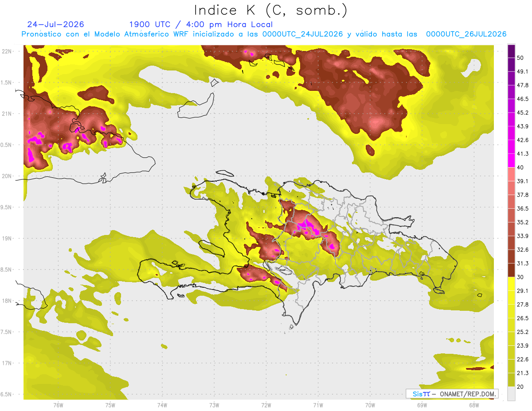532x411 pixels.
Task: Click the "22.6" value on the color scale
Action: click(522, 360)
